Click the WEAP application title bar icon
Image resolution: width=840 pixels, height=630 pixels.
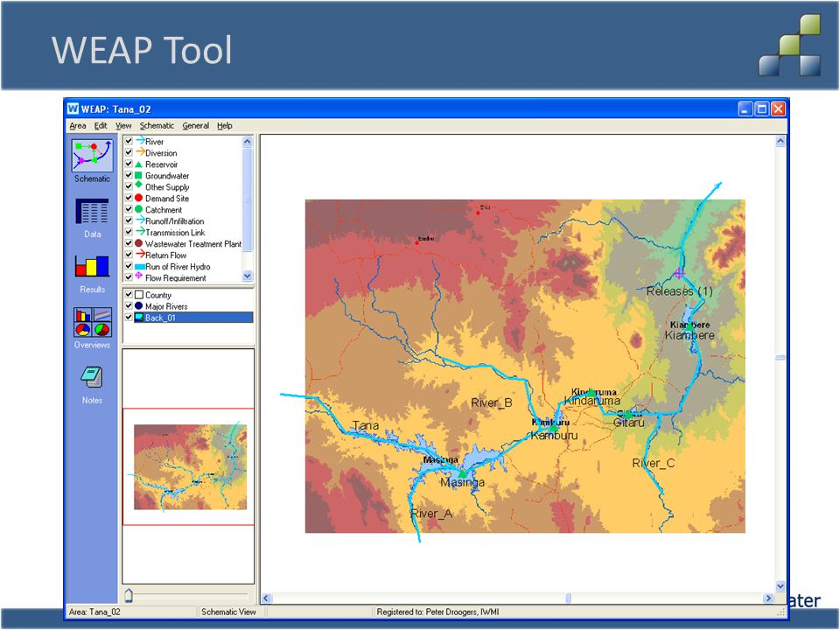coord(73,108)
